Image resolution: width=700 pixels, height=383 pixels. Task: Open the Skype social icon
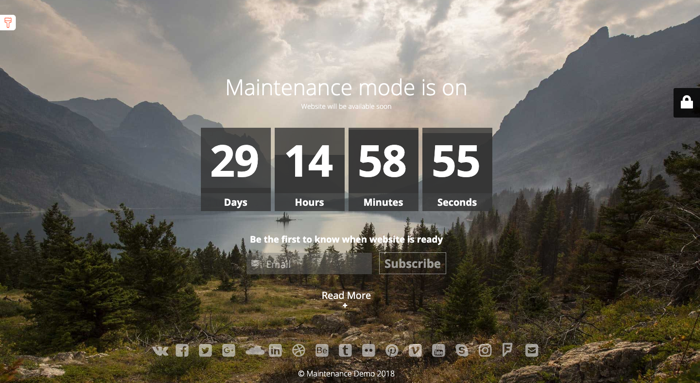(x=462, y=350)
